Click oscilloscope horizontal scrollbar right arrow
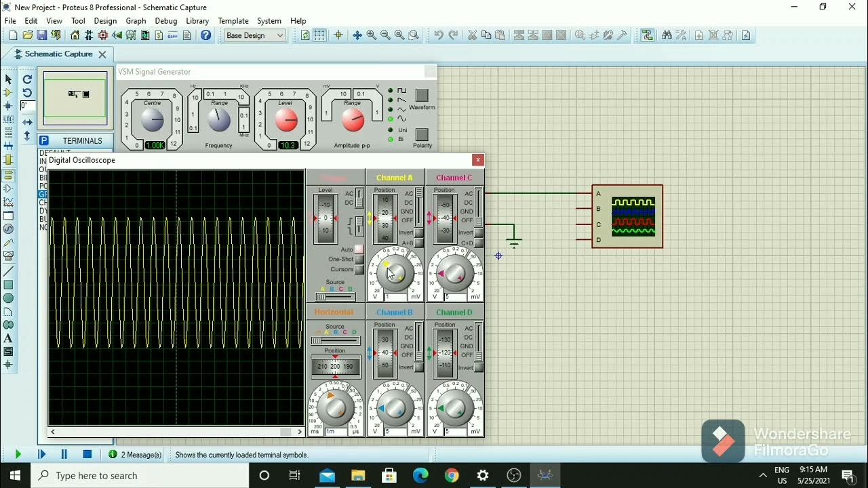 click(x=300, y=432)
